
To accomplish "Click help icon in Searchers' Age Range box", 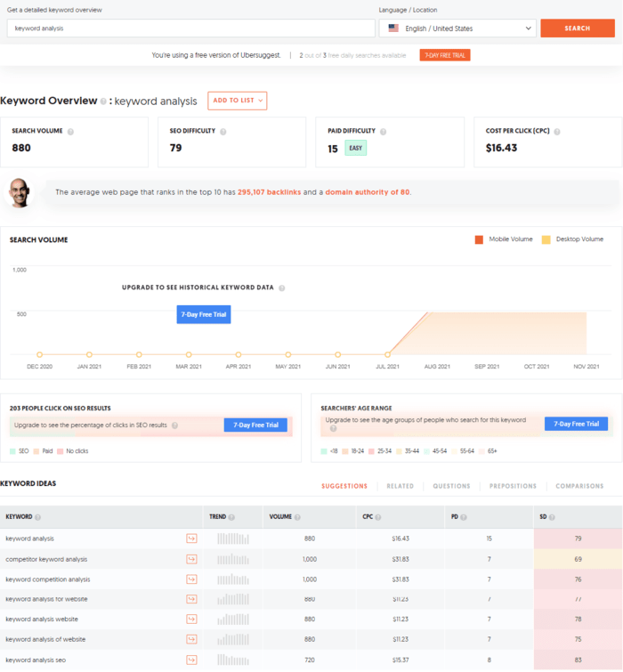I will click(333, 428).
